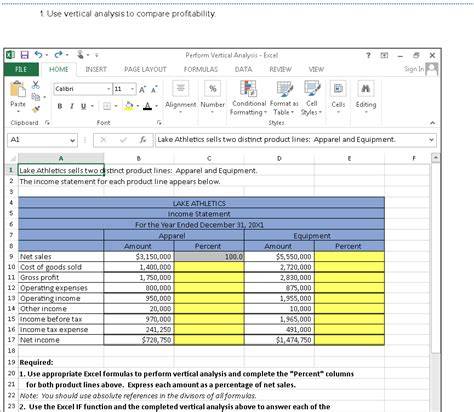Click the Copy icon in Clipboard group
474x412 pixels.
coord(36,97)
